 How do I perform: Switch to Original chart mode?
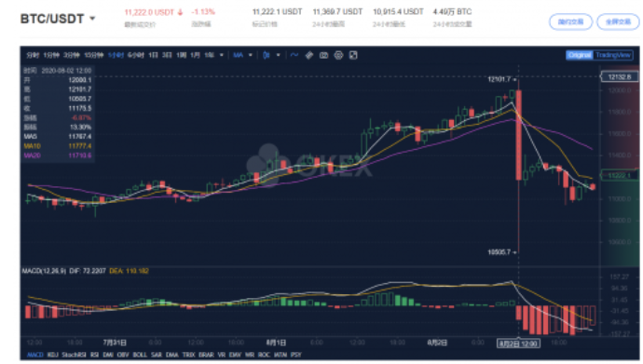(580, 55)
